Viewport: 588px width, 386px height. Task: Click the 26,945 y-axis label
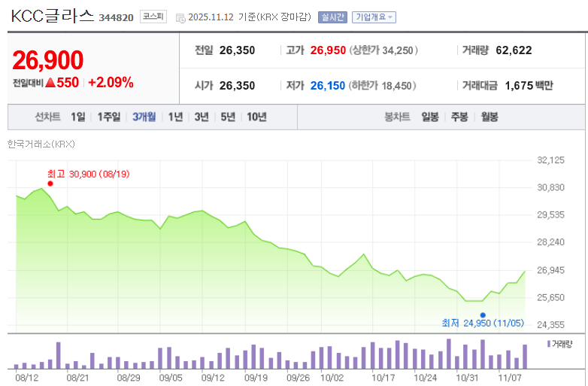pyautogui.click(x=550, y=269)
